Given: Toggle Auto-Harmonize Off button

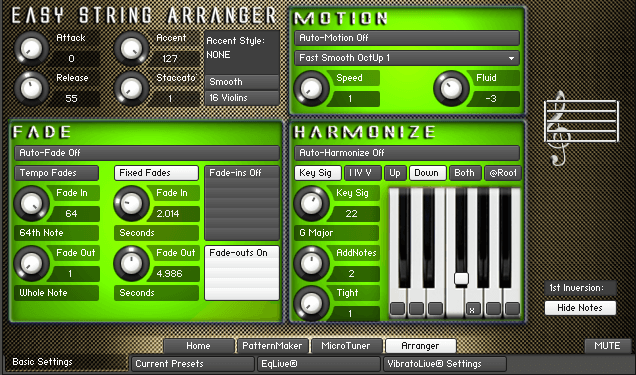Looking at the screenshot, I should click(x=407, y=153).
